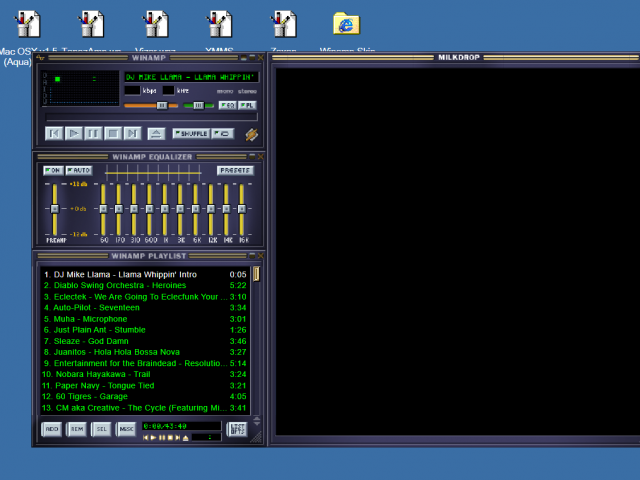The width and height of the screenshot is (640, 480).
Task: Select Nobara Hayakawa - Trail track
Action: [145, 374]
